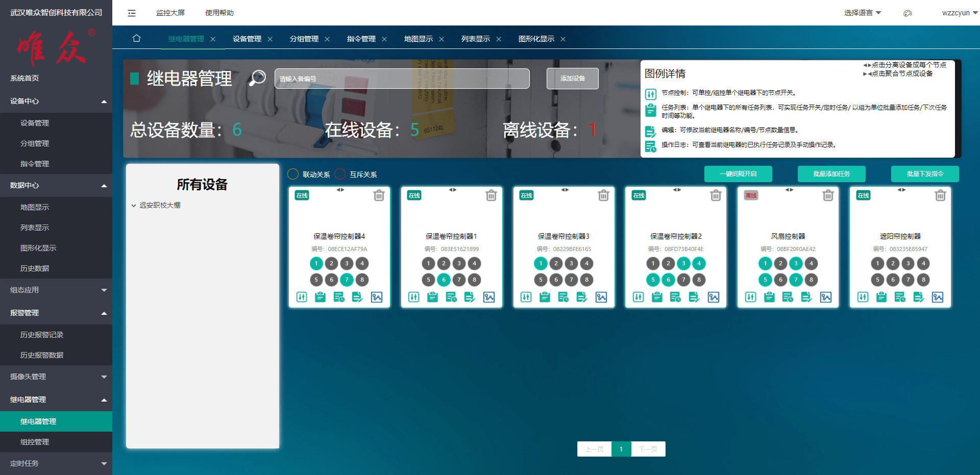Viewport: 980px width, 475px height.
Task: Open 组控管理 in the sidebar menu
Action: pyautogui.click(x=35, y=442)
